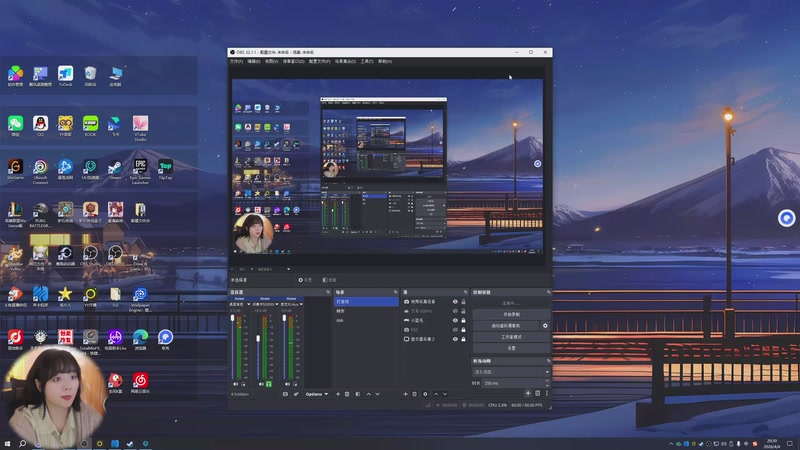
Task: Undock the scenes panel icon
Action: tap(395, 292)
